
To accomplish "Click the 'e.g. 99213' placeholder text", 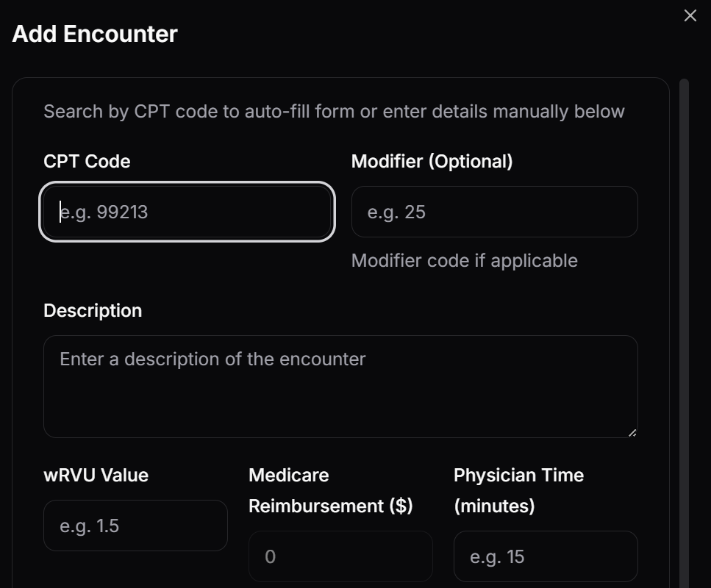I will pyautogui.click(x=104, y=212).
